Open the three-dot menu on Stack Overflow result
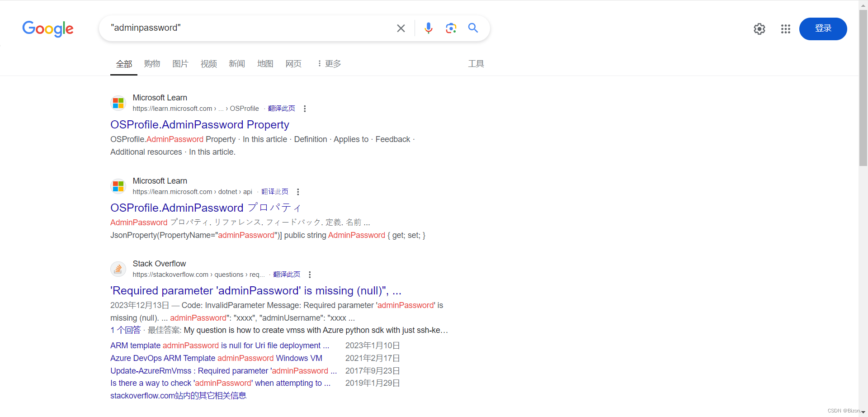The image size is (868, 417). point(310,275)
